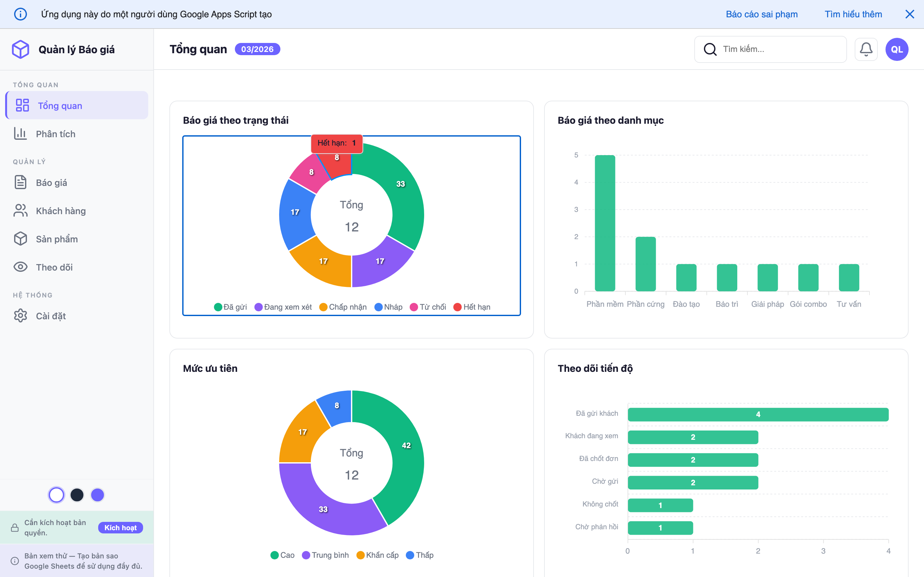This screenshot has width=924, height=577.
Task: Toggle Đã gửi legend in status chart
Action: pos(231,307)
